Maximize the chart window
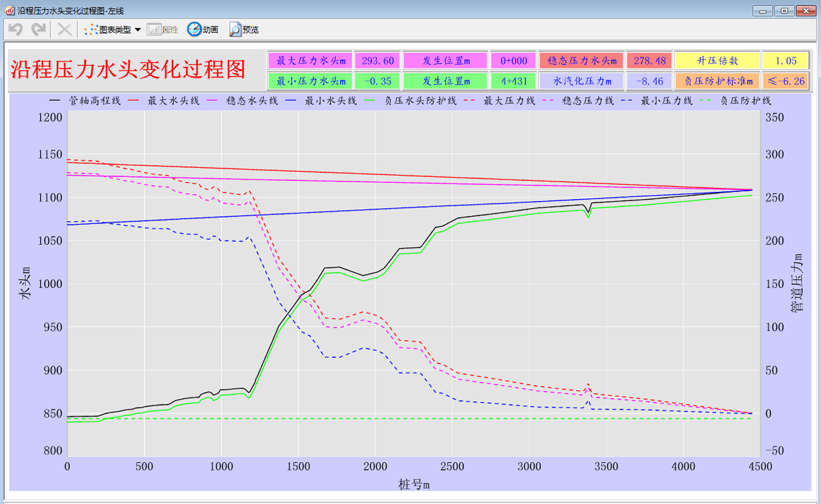Image resolution: width=821 pixels, height=504 pixels. (784, 11)
